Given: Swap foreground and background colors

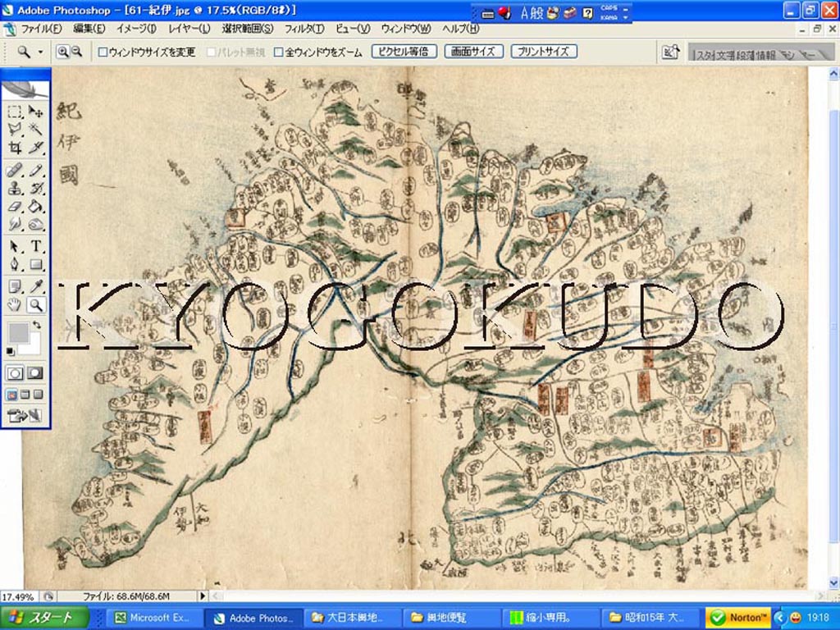Looking at the screenshot, I should click(x=36, y=325).
